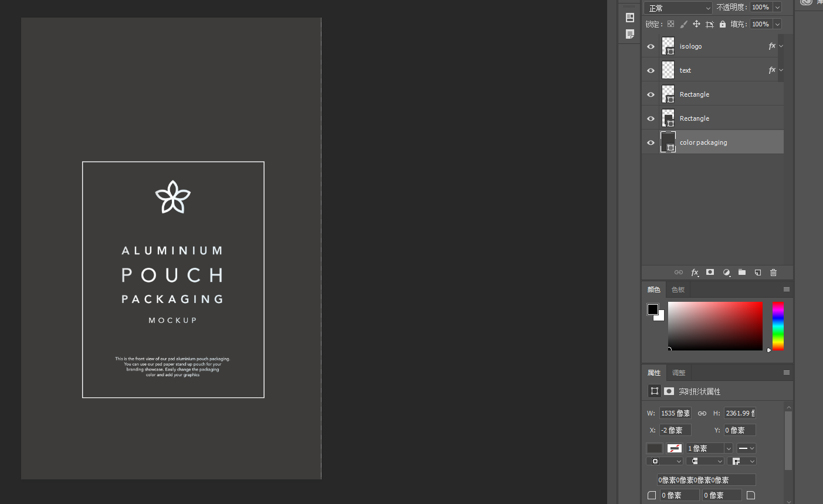Switch to the 色板 swatches tab
Screen dimensions: 823x504
[x=678, y=290]
